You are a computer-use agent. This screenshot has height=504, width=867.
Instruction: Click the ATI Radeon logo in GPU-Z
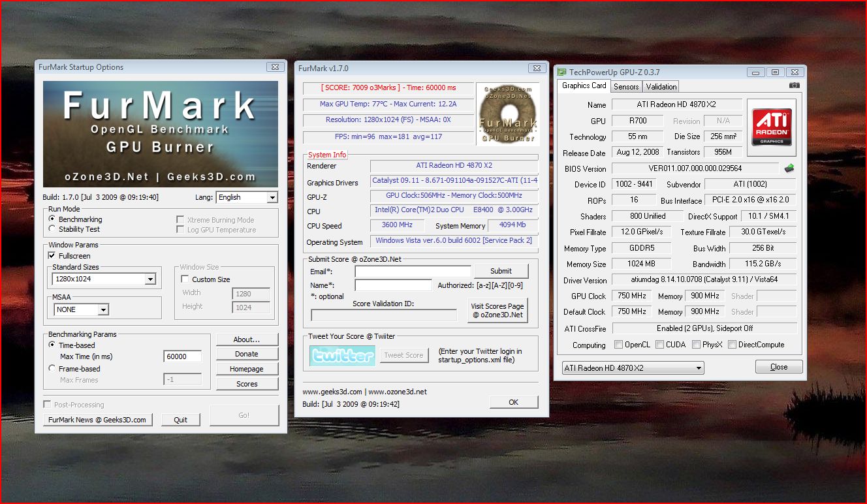pyautogui.click(x=772, y=127)
